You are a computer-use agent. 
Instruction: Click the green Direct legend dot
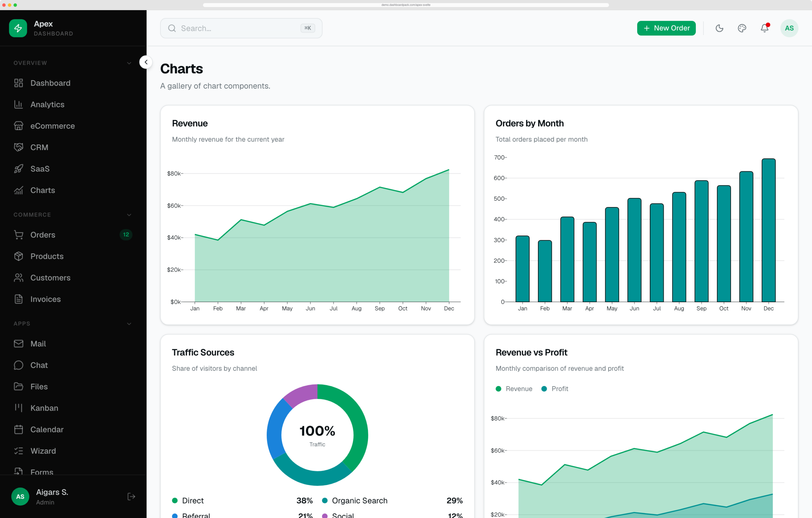tap(175, 501)
